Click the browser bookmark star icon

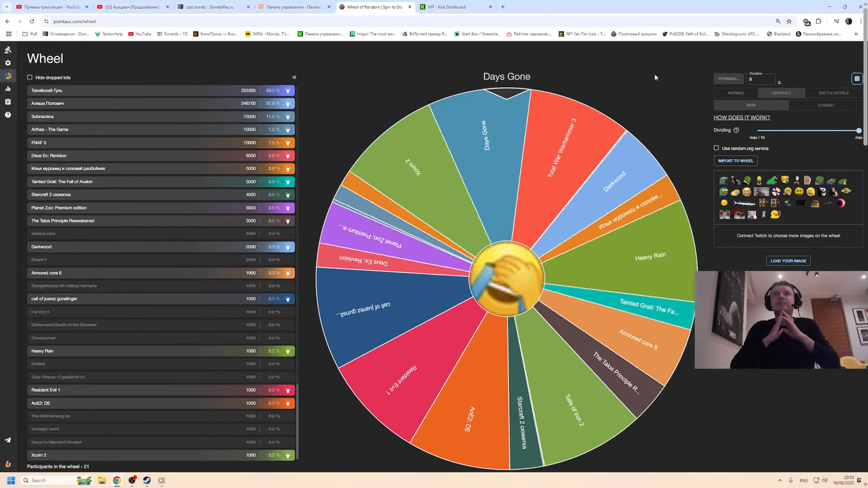tap(789, 21)
